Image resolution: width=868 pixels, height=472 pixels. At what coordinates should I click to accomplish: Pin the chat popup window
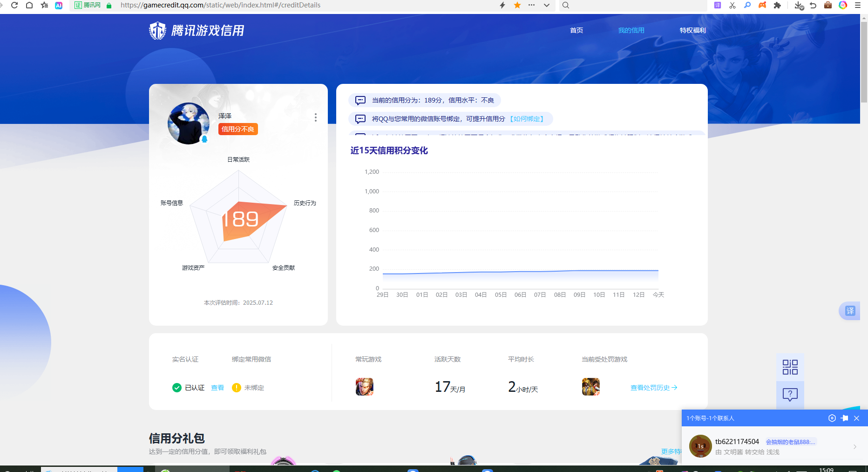coord(845,418)
